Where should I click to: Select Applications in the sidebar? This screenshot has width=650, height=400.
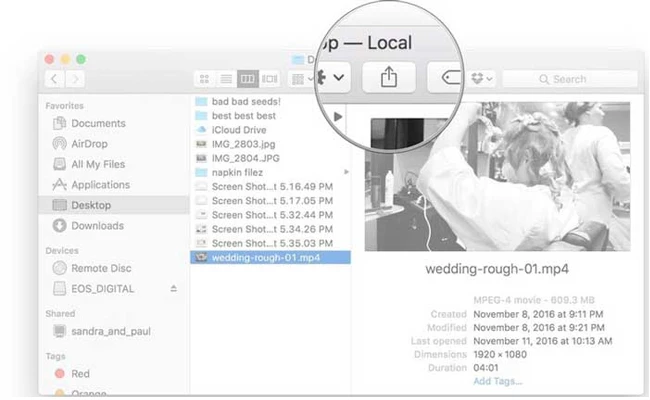point(100,185)
